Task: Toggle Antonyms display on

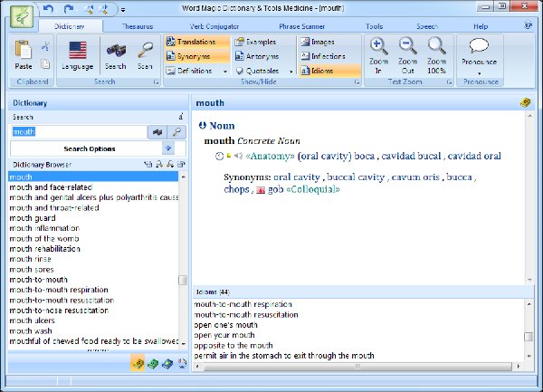Action: coord(257,56)
